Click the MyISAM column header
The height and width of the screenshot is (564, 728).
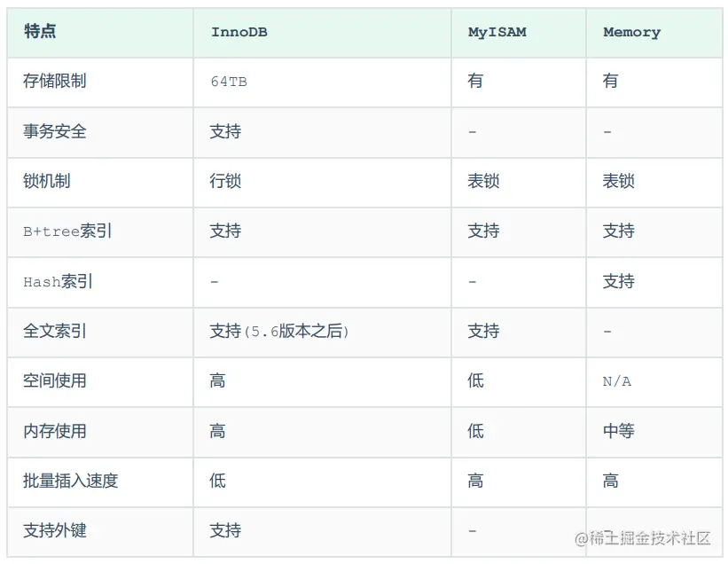tap(497, 32)
